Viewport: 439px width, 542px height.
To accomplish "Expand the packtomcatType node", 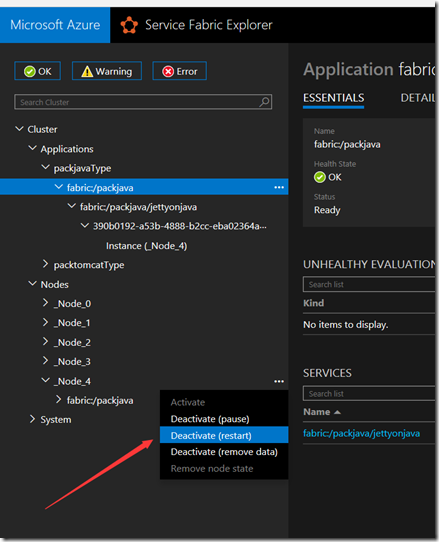I will click(45, 264).
